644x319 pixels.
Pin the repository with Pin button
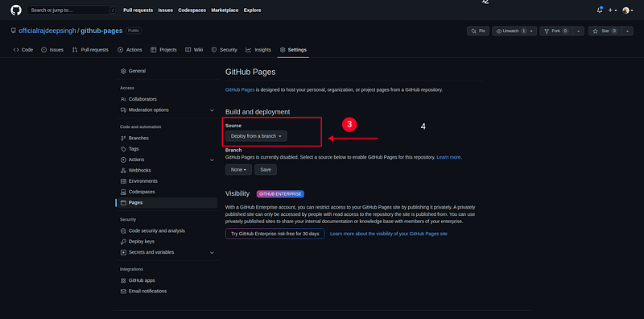(x=478, y=31)
